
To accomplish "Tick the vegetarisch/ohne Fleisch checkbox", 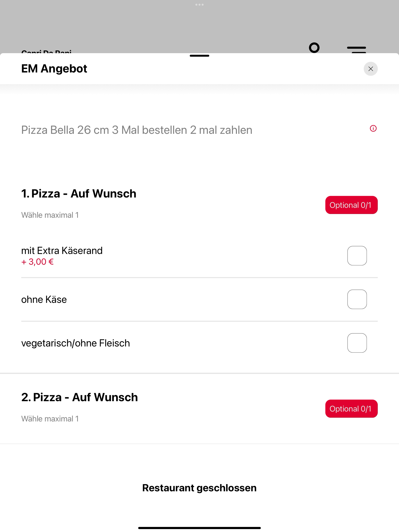I will click(x=357, y=343).
